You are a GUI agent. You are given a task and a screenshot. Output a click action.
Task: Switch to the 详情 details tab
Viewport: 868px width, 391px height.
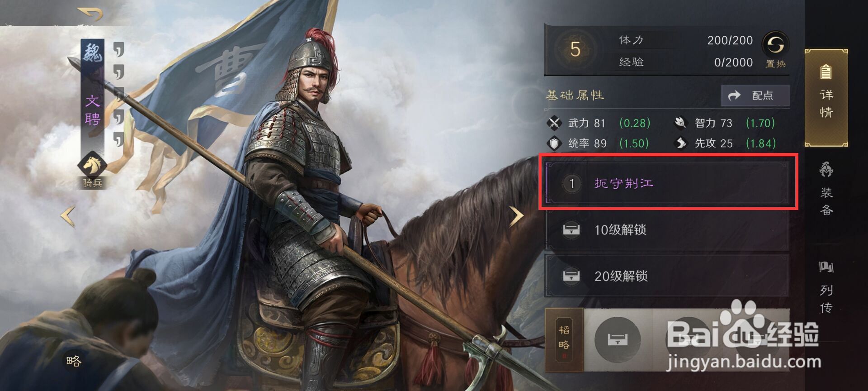tap(826, 98)
